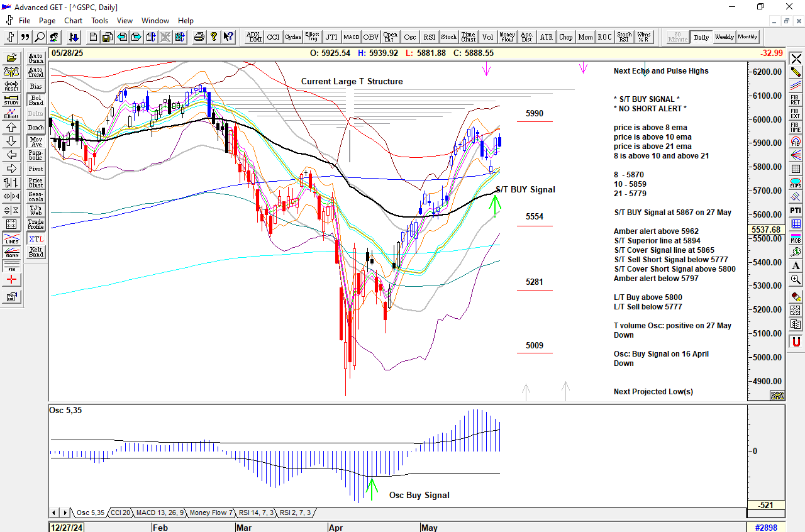This screenshot has height=532, width=805.
Task: Toggle the Bol Band overlay
Action: coord(36,101)
